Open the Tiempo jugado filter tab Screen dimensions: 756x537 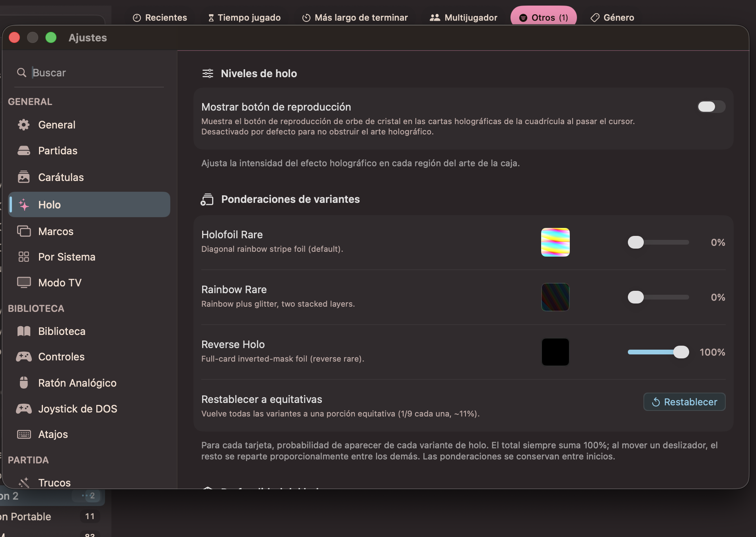[244, 18]
